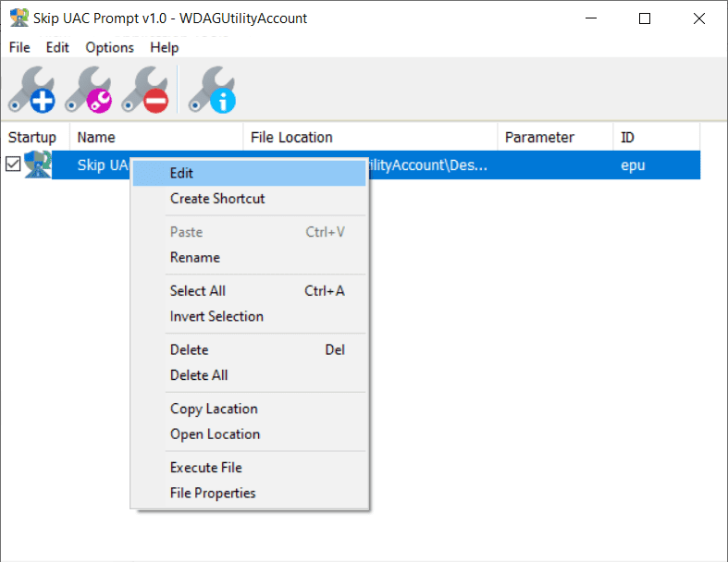Sort by the Parameter column header
728x562 pixels.
[x=555, y=137]
